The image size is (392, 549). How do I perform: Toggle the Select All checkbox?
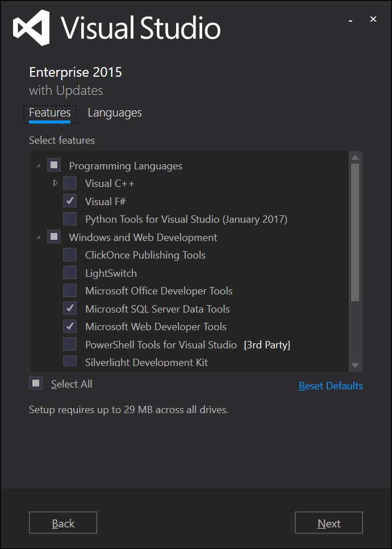coord(36,384)
